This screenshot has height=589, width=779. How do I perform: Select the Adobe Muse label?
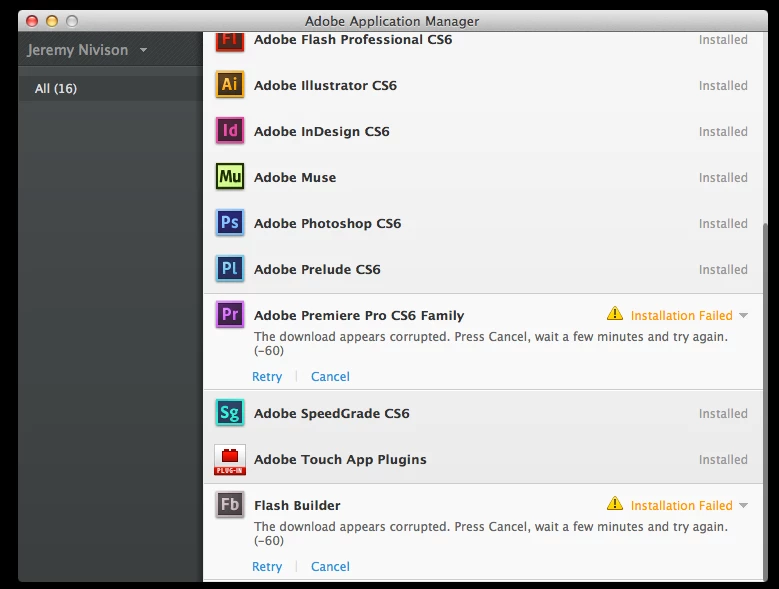click(295, 177)
